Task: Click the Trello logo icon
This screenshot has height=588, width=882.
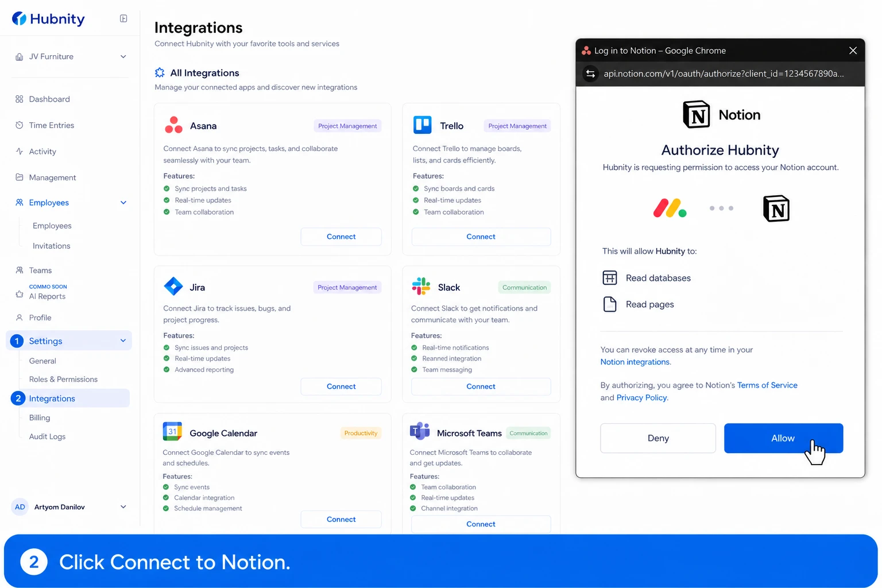Action: pyautogui.click(x=423, y=125)
